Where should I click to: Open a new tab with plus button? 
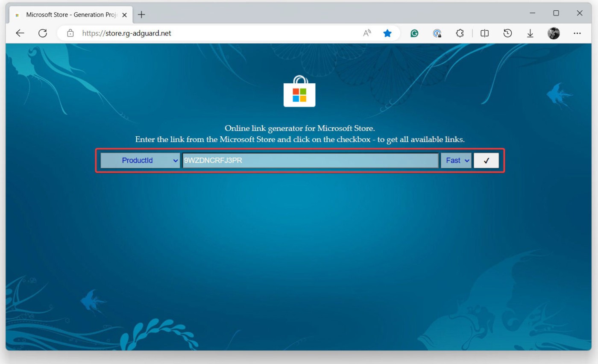pyautogui.click(x=141, y=15)
